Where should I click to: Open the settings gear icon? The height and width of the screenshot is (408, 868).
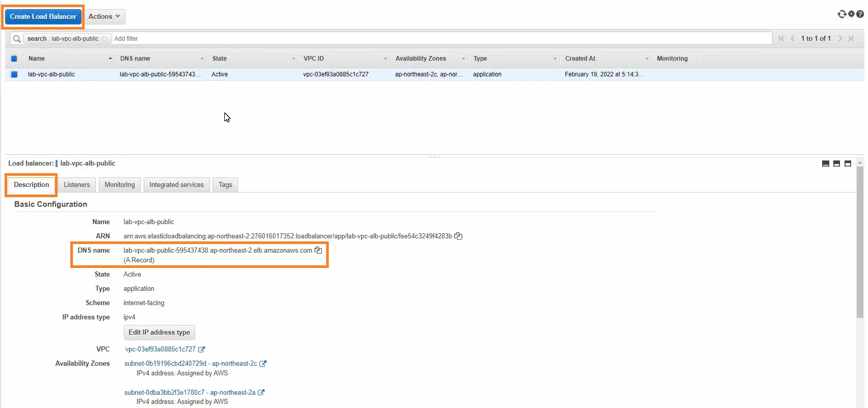851,14
